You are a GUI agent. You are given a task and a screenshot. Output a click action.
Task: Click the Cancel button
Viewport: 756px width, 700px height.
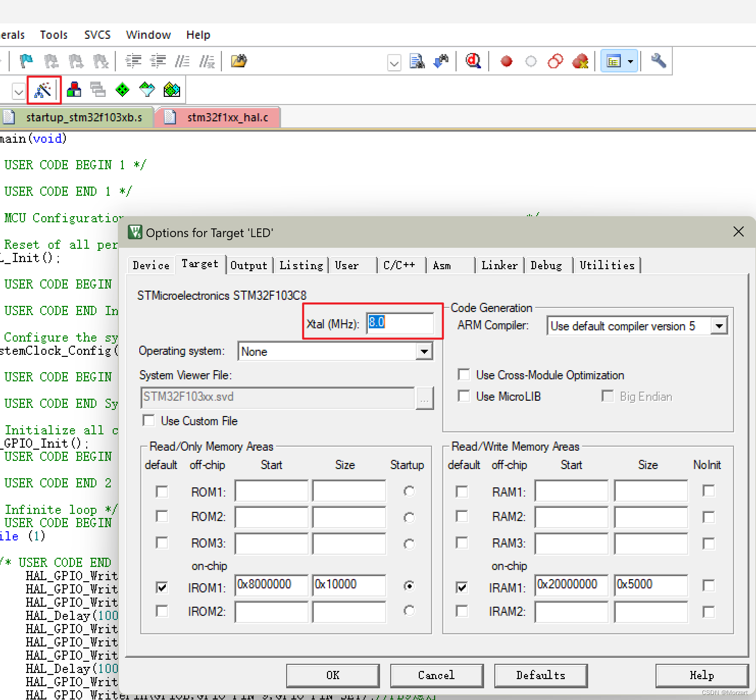click(x=436, y=675)
